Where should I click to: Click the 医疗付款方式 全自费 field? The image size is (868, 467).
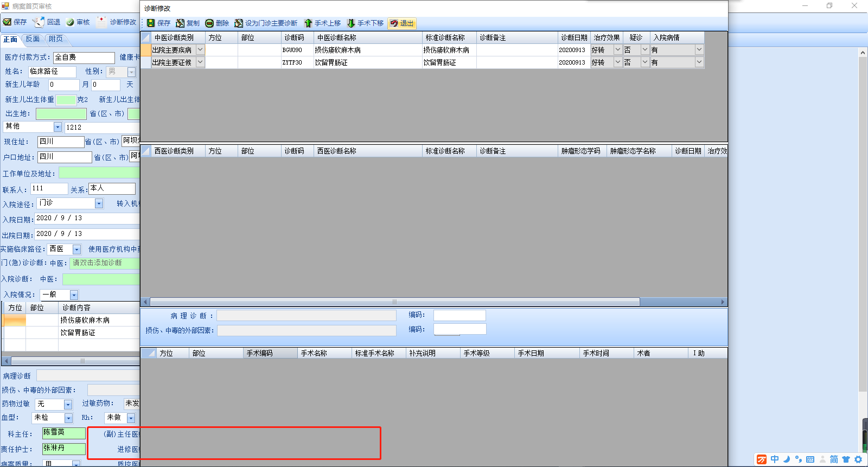(84, 57)
